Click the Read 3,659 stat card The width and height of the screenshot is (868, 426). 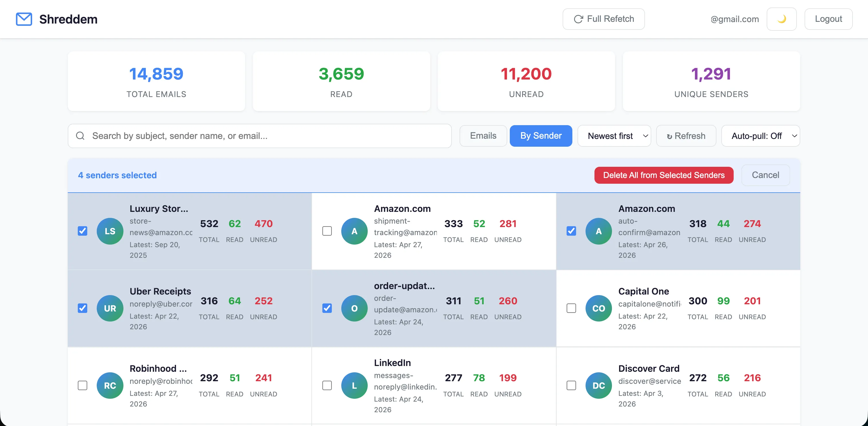[341, 81]
